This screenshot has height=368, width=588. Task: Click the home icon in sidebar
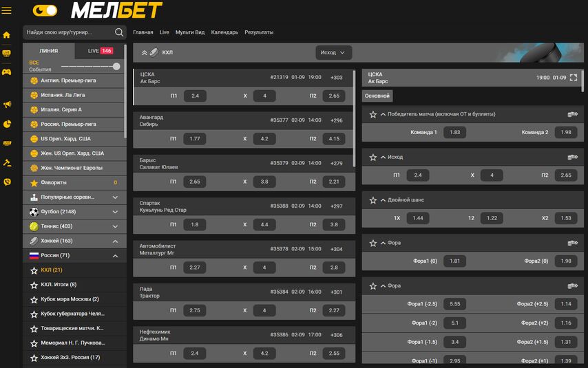coord(6,35)
